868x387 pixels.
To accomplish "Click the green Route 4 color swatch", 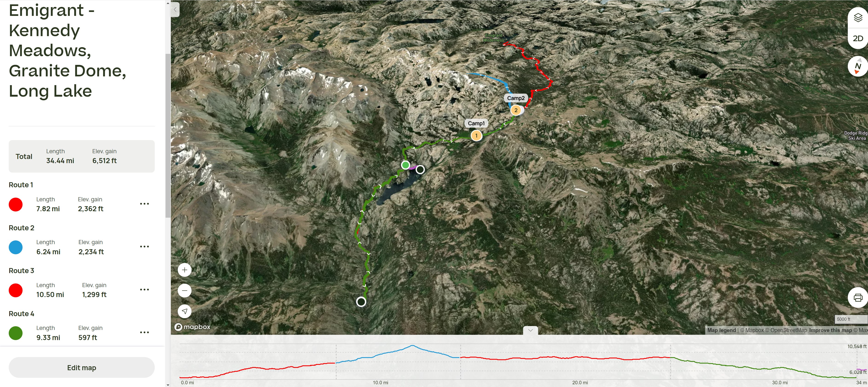I will pos(15,333).
